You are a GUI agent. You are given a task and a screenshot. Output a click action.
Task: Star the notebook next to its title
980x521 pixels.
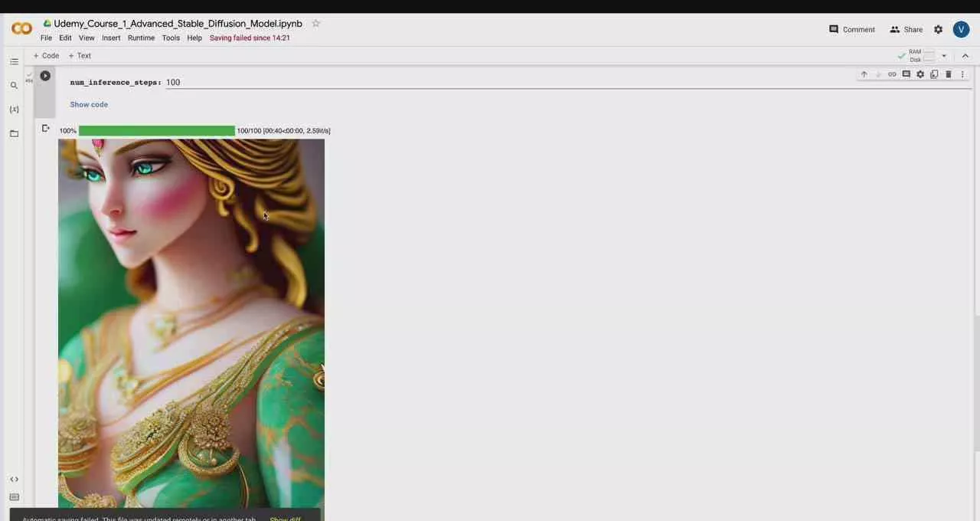[x=315, y=24]
